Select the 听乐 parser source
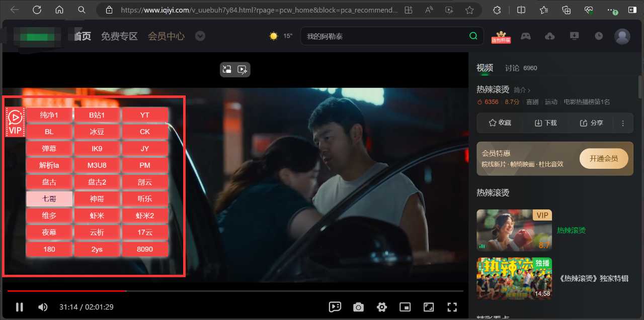The height and width of the screenshot is (320, 644). pyautogui.click(x=145, y=198)
